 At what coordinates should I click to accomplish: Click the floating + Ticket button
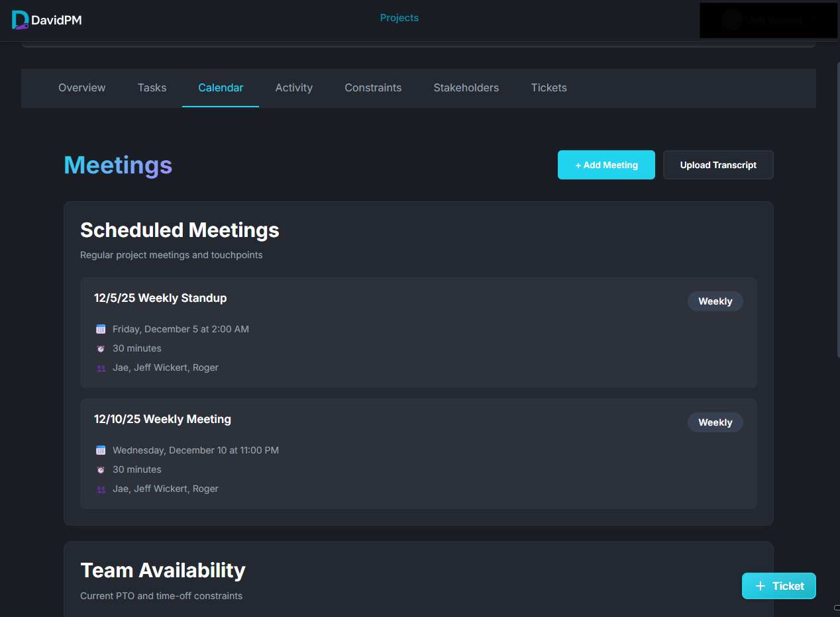779,586
